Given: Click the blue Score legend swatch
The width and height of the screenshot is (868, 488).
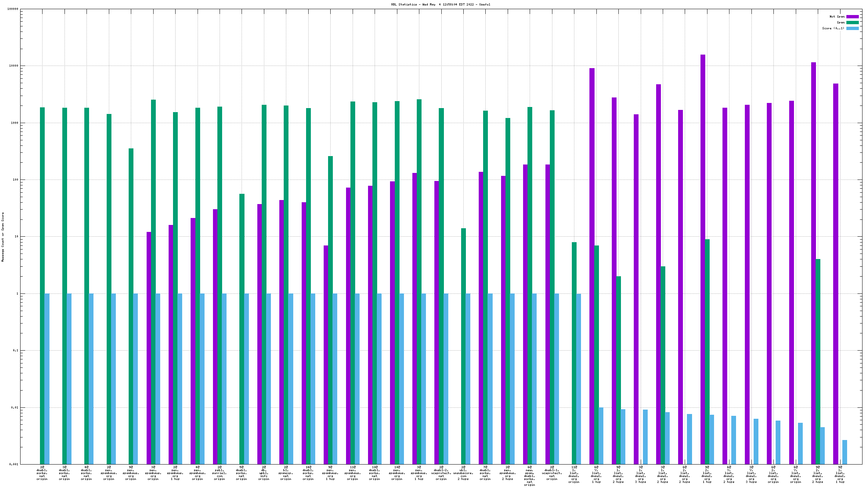Looking at the screenshot, I should [852, 28].
